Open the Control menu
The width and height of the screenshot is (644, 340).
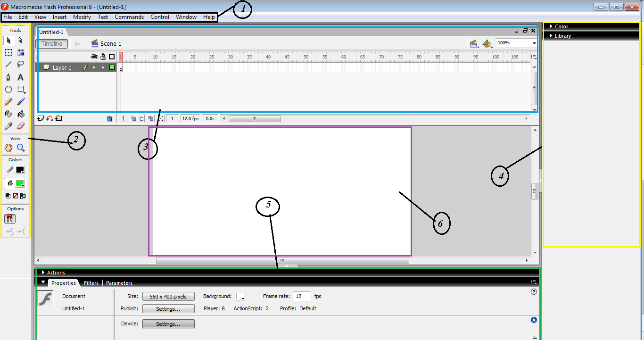pyautogui.click(x=160, y=17)
